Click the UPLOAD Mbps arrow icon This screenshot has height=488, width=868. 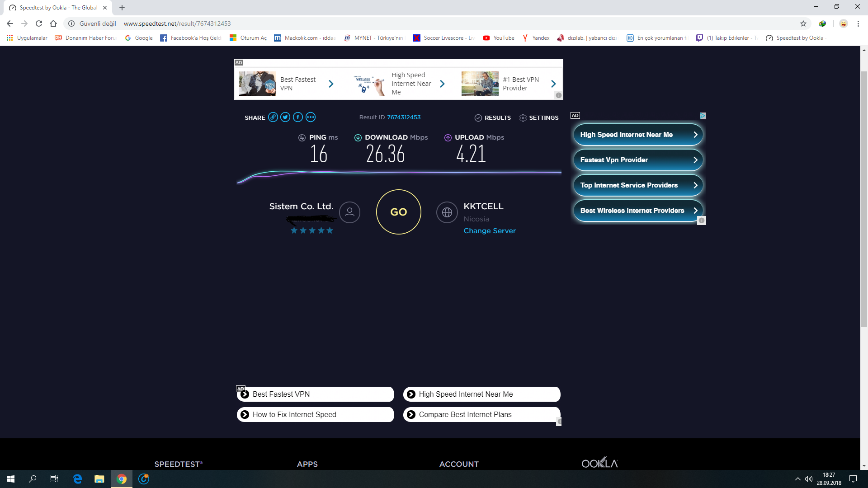click(x=448, y=138)
